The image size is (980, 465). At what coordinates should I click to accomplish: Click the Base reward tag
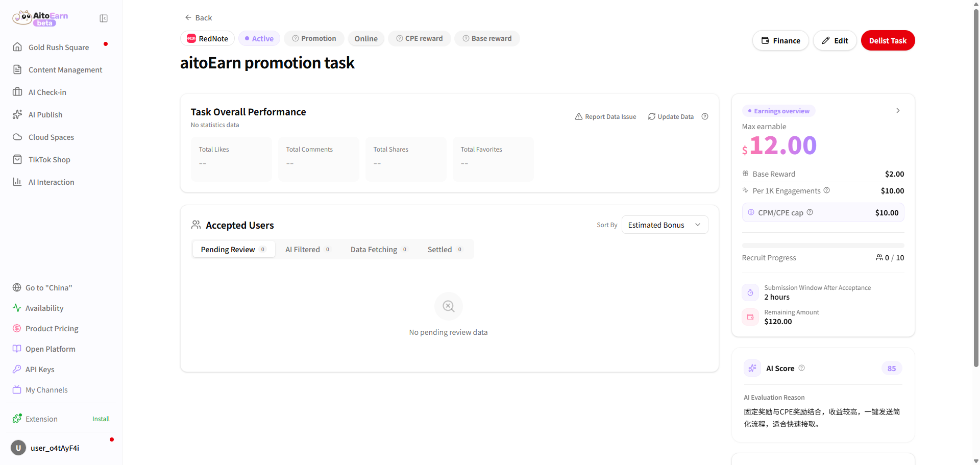coord(487,38)
